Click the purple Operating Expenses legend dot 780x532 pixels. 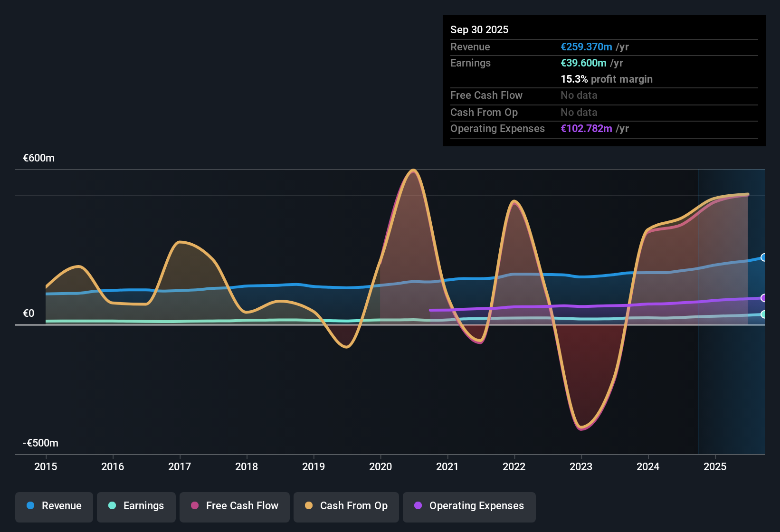(417, 506)
